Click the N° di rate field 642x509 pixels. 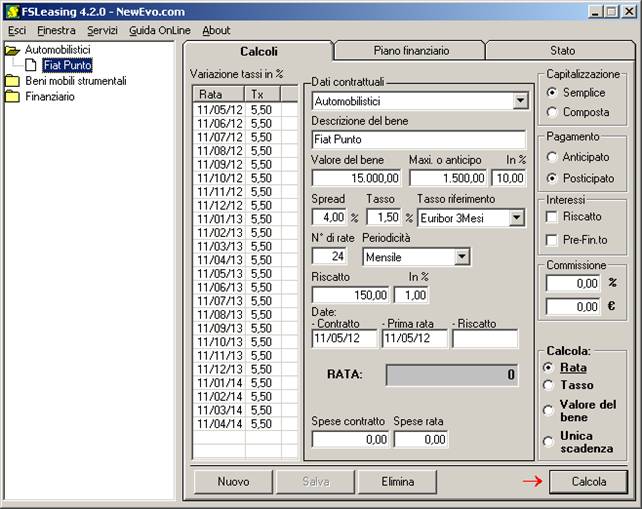329,256
